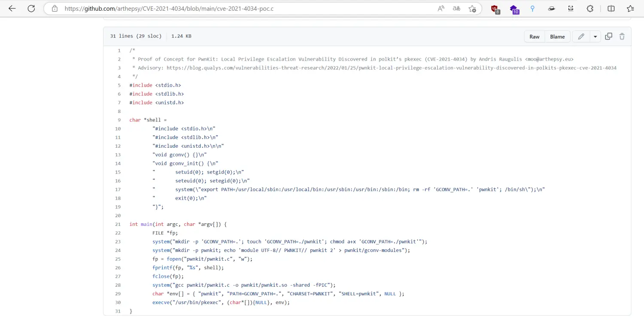644x331 pixels.
Task: Open the purple extension showing badge 10
Action: [x=514, y=9]
